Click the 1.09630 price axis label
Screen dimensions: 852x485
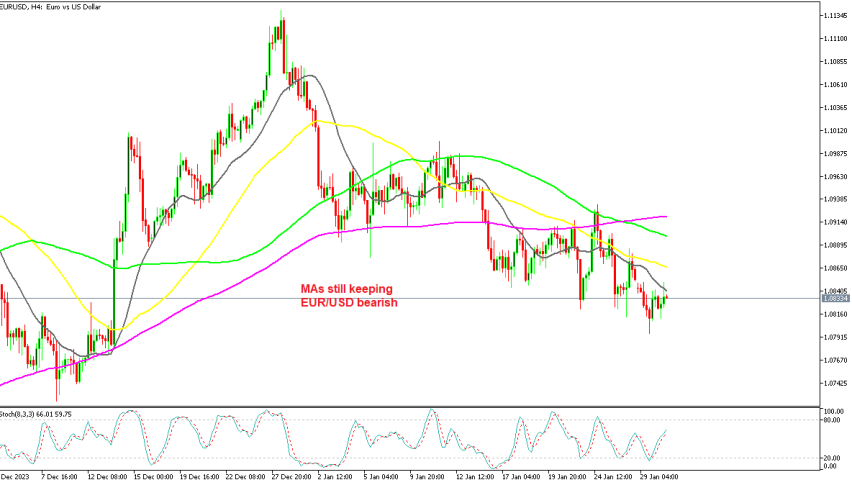(836, 177)
